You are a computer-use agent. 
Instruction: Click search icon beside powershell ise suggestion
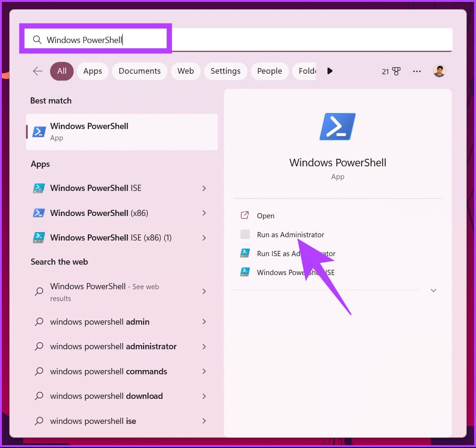pyautogui.click(x=39, y=421)
